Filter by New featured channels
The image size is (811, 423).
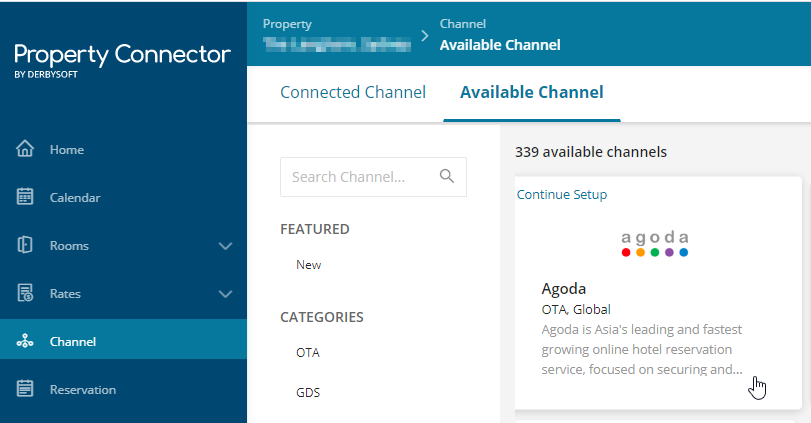308,265
